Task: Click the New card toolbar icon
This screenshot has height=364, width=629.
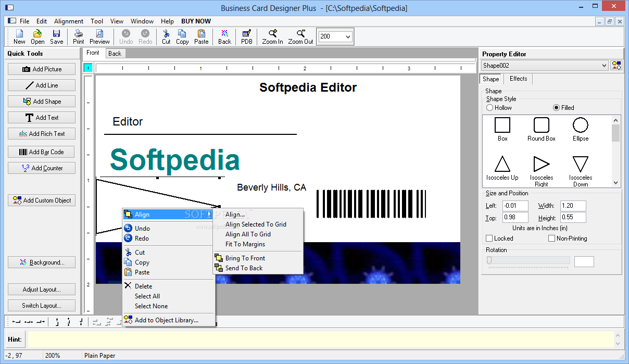Action: coord(19,37)
